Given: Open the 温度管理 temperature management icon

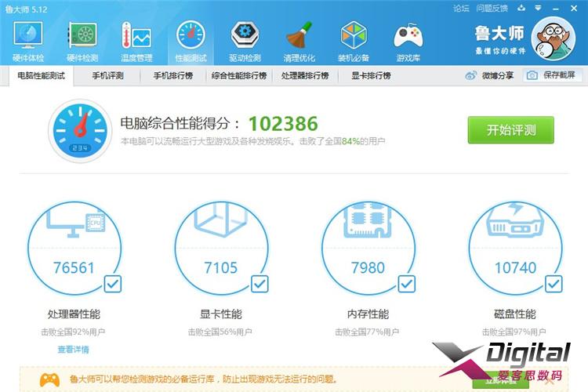Looking at the screenshot, I should click(136, 42).
